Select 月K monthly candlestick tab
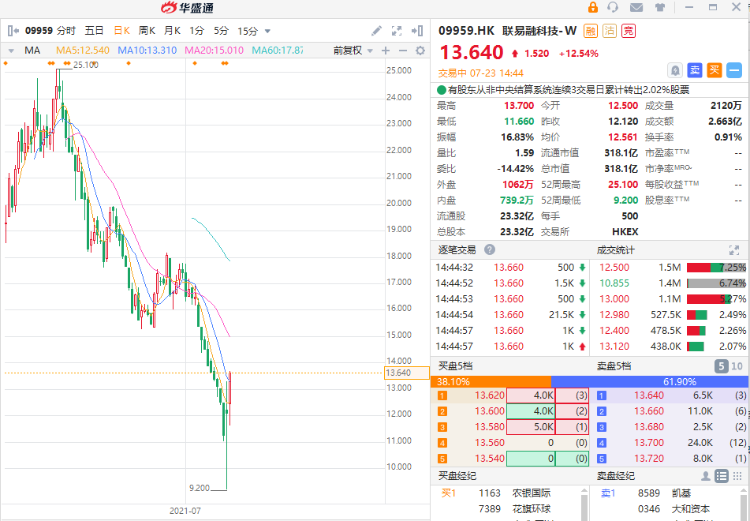This screenshot has width=750, height=521. click(x=172, y=31)
